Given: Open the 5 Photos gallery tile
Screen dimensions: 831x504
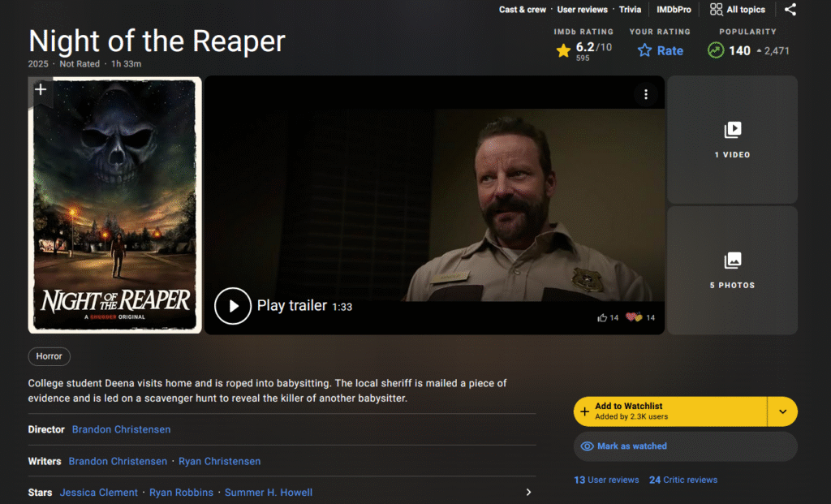Looking at the screenshot, I should 732,269.
